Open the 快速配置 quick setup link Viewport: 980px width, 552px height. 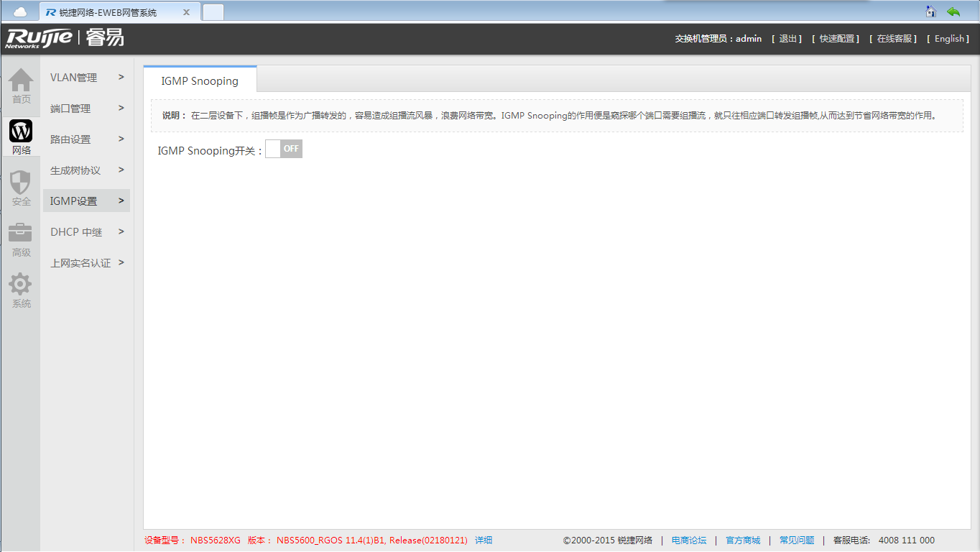(836, 39)
